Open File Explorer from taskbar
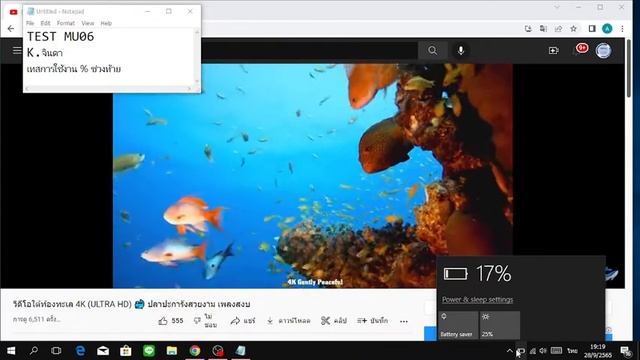 [x=172, y=351]
